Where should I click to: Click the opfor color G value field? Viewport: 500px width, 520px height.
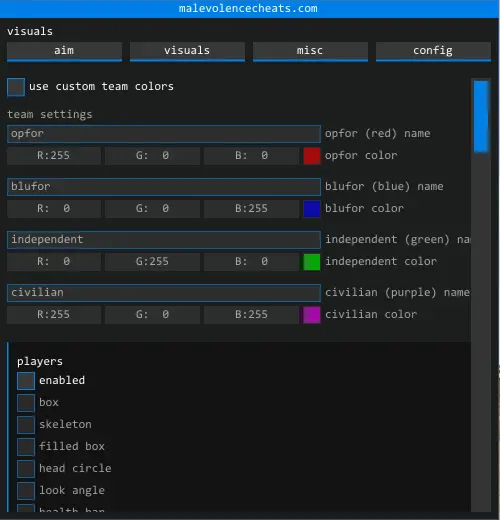[x=152, y=156]
